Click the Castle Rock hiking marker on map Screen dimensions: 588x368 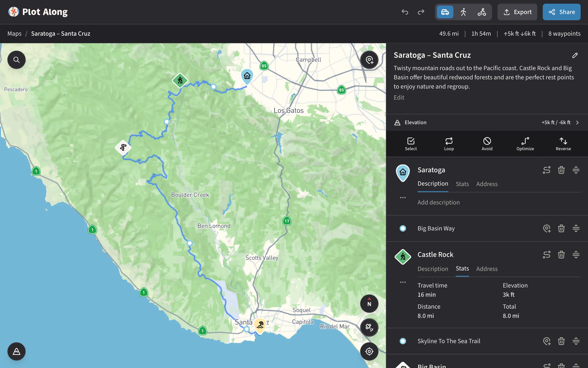(180, 80)
